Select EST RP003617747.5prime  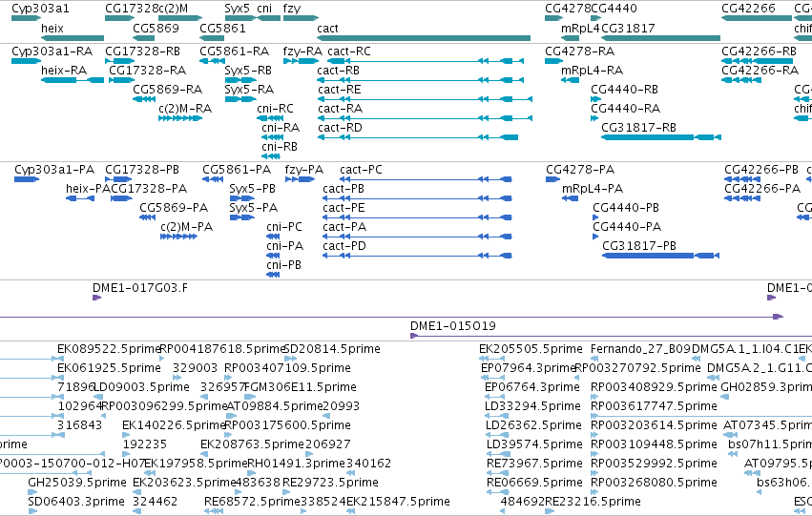(x=654, y=407)
